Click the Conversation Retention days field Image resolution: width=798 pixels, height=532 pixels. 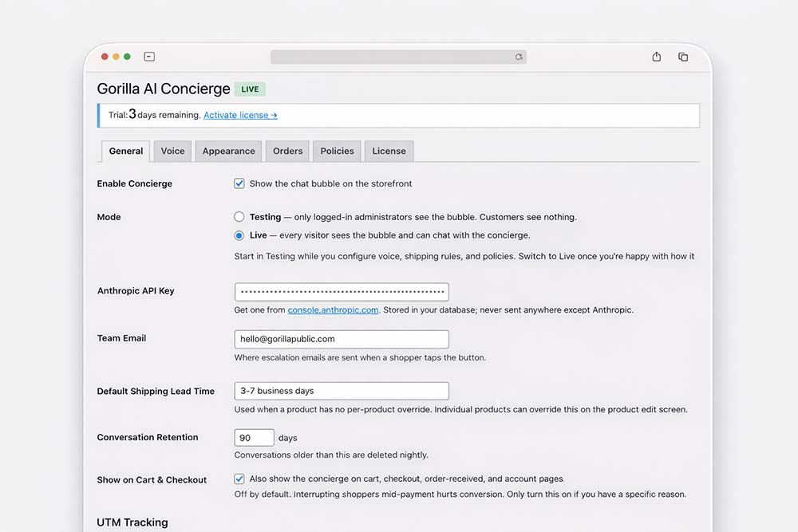pos(254,438)
